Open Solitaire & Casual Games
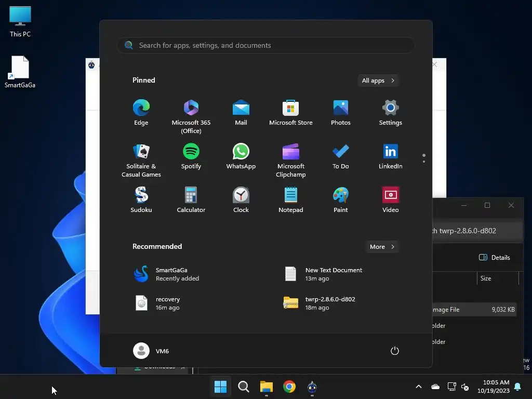The width and height of the screenshot is (532, 399). [141, 161]
